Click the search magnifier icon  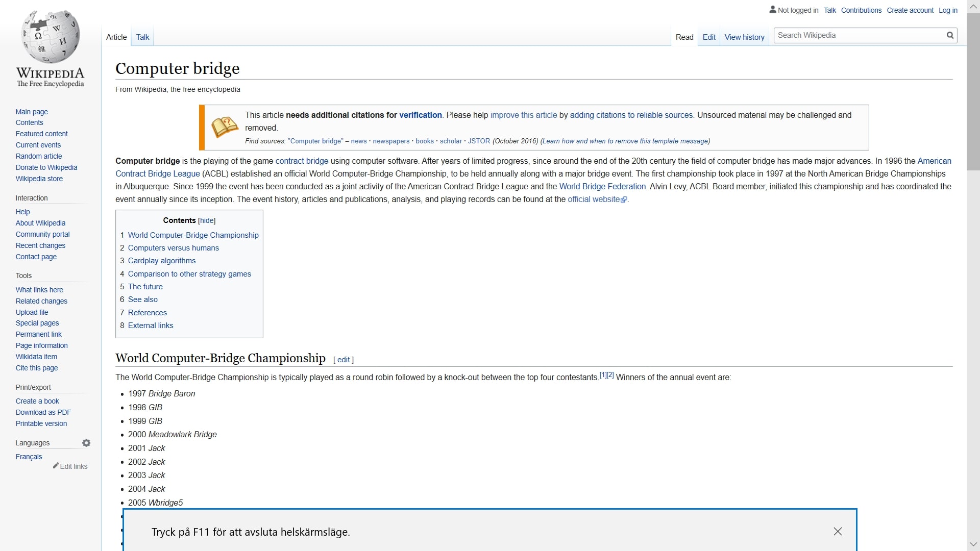pyautogui.click(x=950, y=35)
